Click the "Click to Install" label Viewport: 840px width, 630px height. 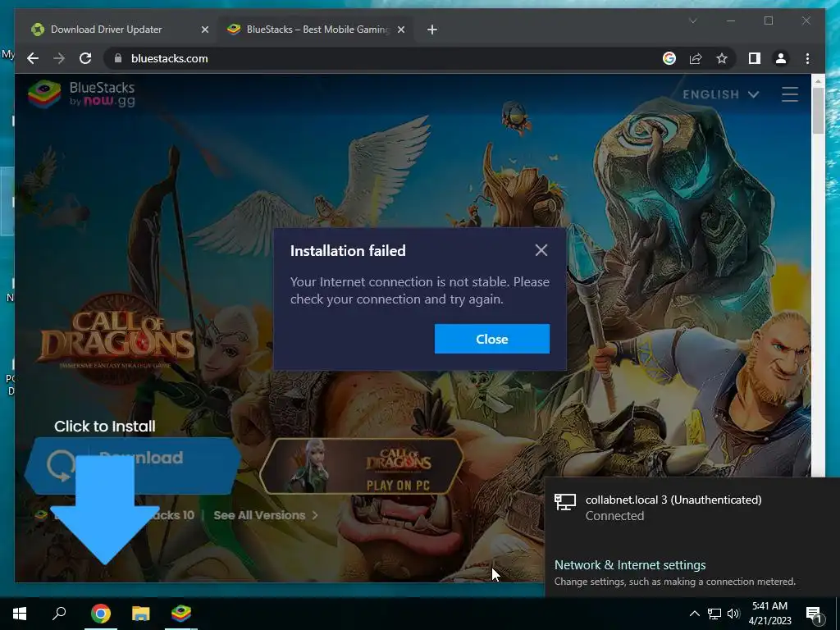click(x=105, y=427)
